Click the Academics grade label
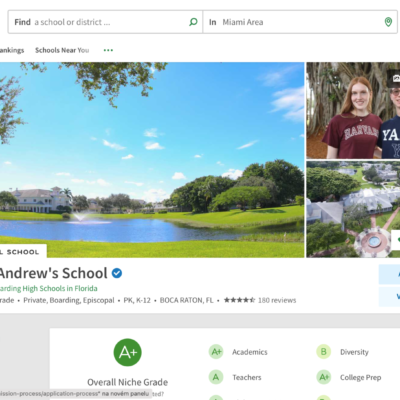The image size is (400, 400). (x=250, y=352)
